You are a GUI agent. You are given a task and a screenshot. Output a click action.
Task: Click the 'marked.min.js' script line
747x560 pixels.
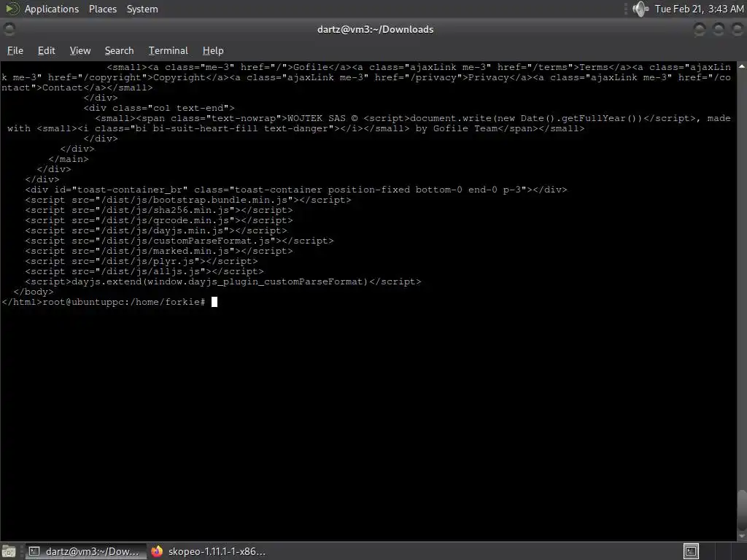point(159,251)
